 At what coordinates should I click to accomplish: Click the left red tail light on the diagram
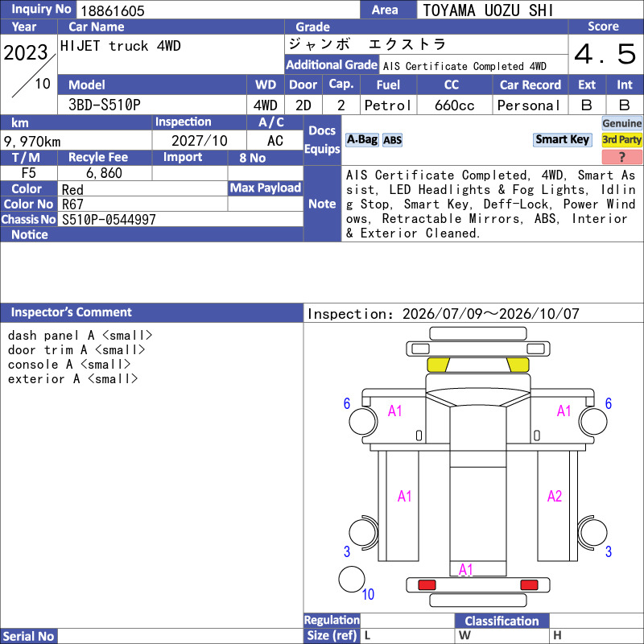pyautogui.click(x=427, y=585)
